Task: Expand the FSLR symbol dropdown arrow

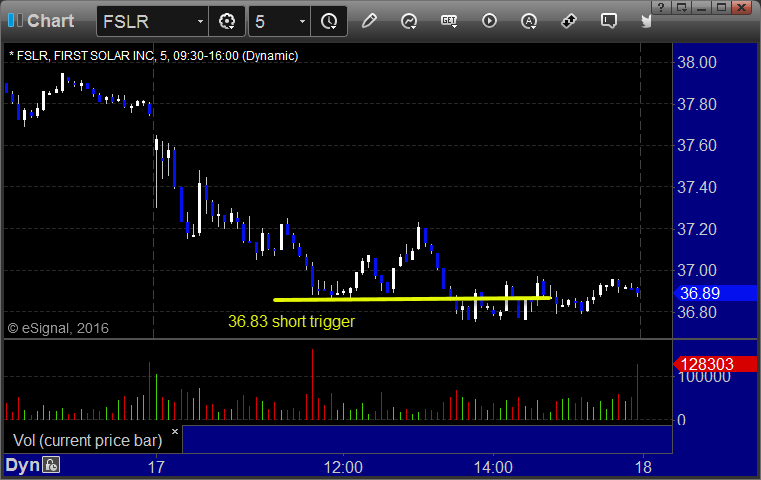Action: click(x=200, y=22)
